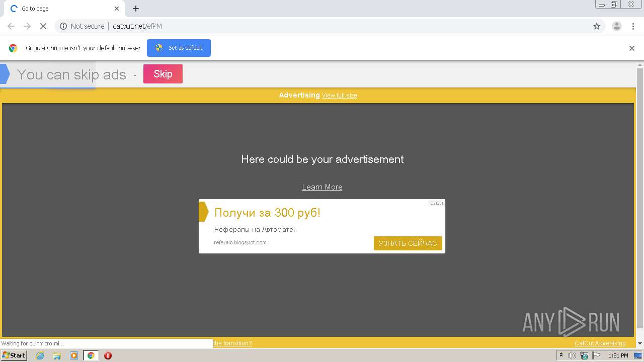Click the CatCut label on the ad
The height and width of the screenshot is (362, 644).
tap(437, 203)
